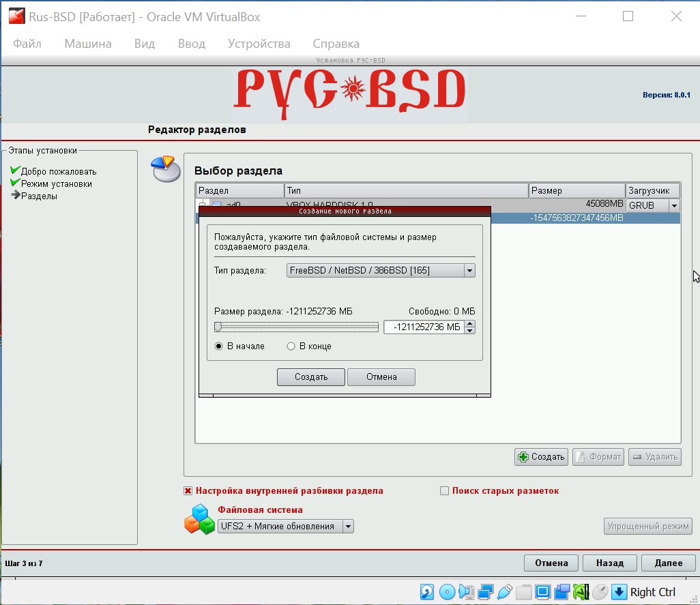This screenshot has height=605, width=700.
Task: Open the Ввод menu
Action: 192,44
